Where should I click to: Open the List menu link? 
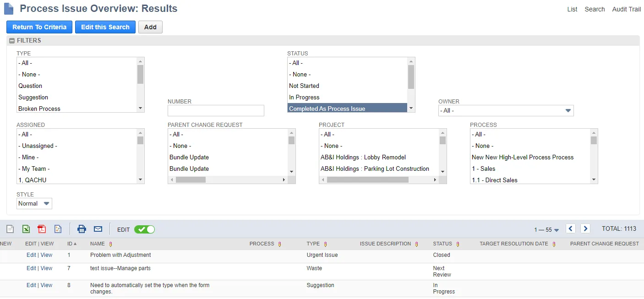pyautogui.click(x=572, y=9)
